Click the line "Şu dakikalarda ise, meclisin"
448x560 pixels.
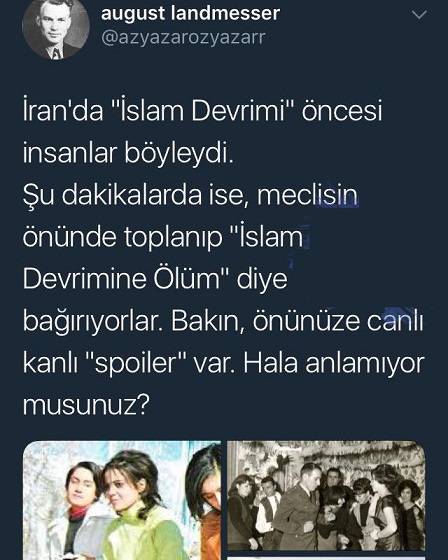point(190,196)
